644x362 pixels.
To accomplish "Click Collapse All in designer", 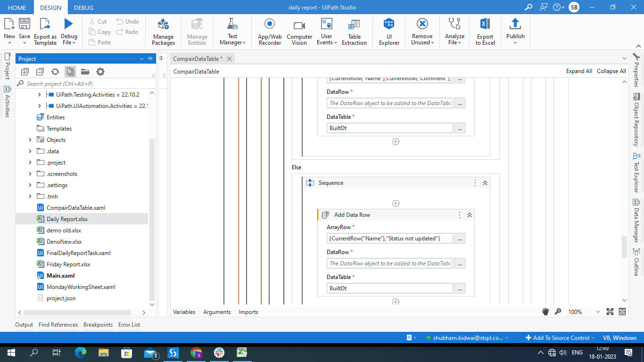I will [x=611, y=71].
